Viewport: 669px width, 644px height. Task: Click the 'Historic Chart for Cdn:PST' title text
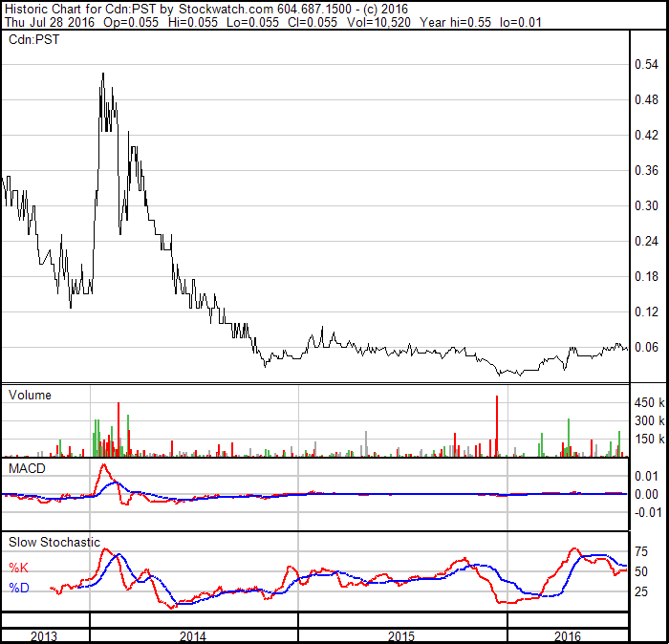(79, 9)
